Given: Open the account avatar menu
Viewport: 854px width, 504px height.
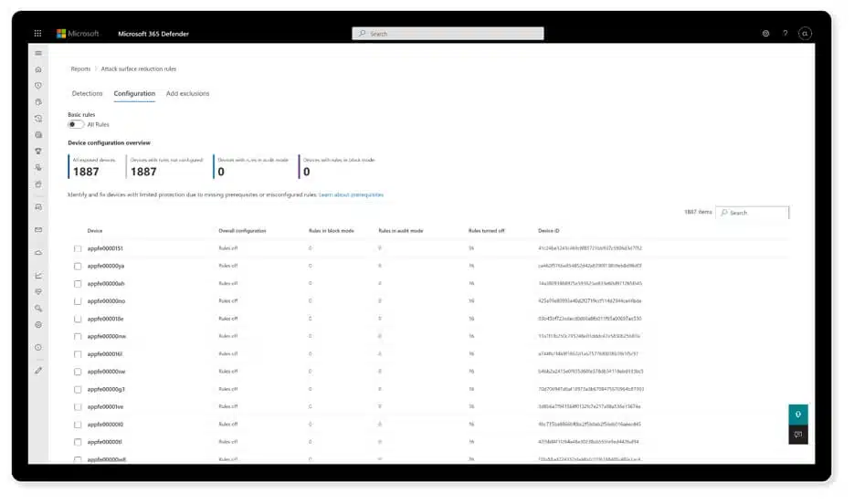Looking at the screenshot, I should click(x=805, y=33).
